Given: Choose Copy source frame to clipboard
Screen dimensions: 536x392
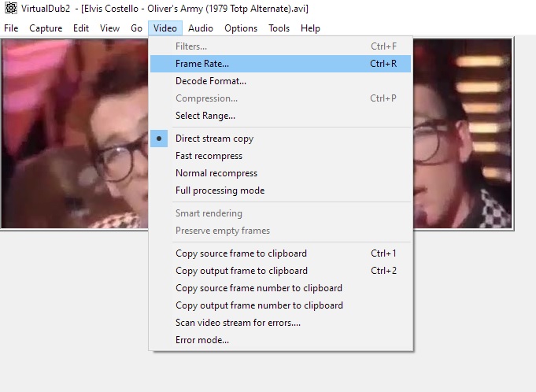Looking at the screenshot, I should click(281, 253).
